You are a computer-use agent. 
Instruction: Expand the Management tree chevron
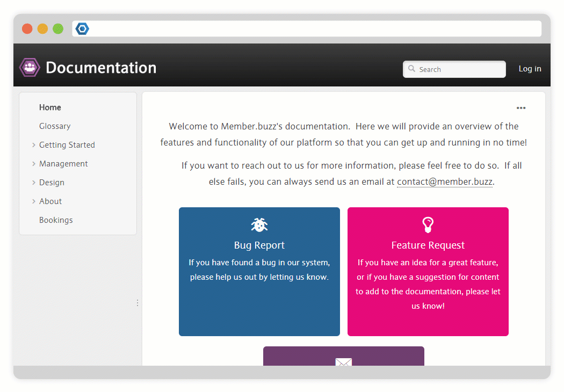coord(34,164)
